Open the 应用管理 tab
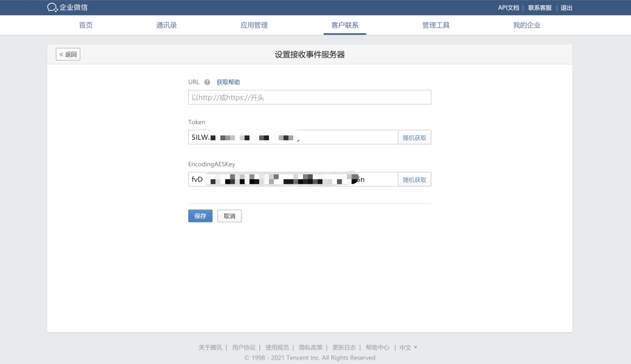 (x=254, y=25)
